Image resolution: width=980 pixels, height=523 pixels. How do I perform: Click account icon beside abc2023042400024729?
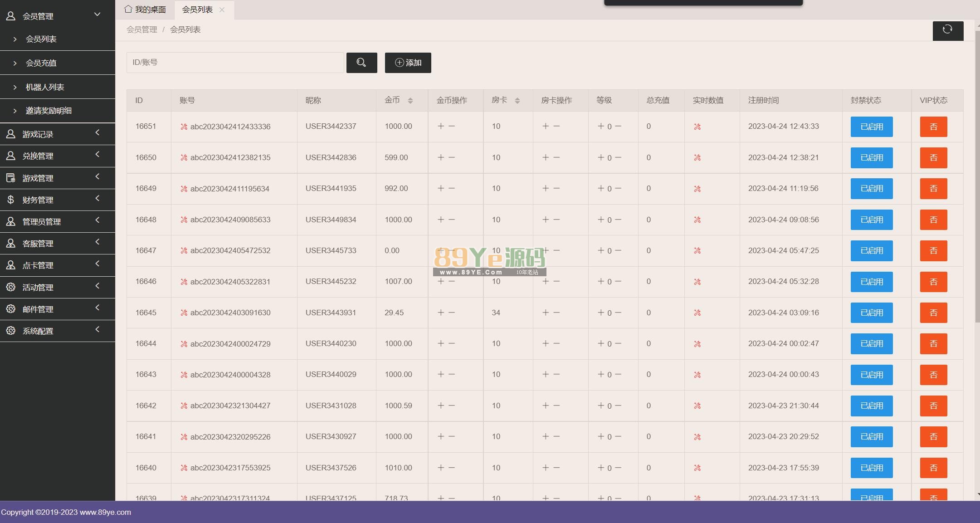pos(184,344)
